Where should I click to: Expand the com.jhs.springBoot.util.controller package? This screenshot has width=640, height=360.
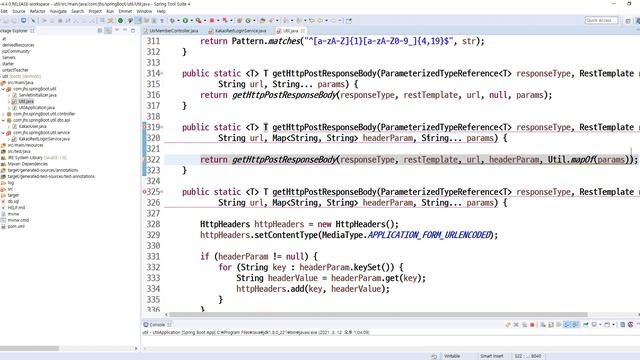pyautogui.click(x=3, y=114)
